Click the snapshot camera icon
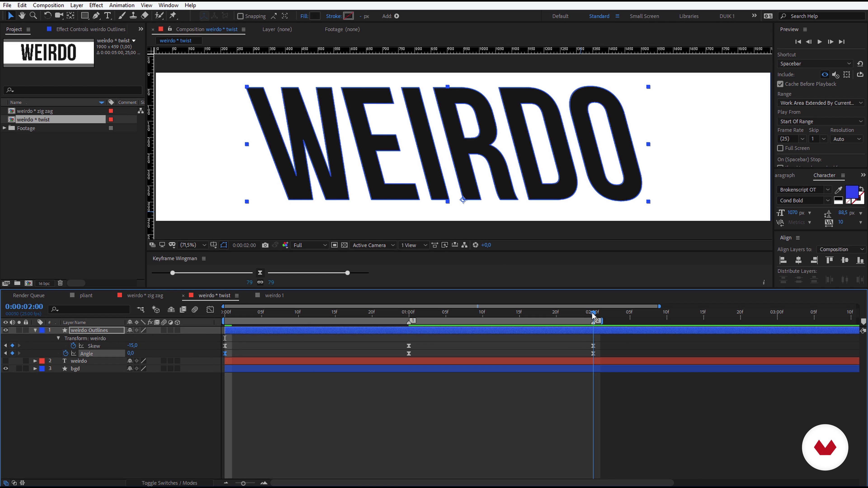Screen dimensions: 868x488 265,245
